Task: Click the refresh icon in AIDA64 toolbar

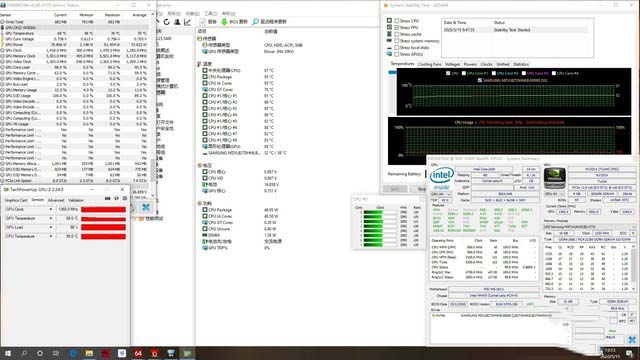Action: pos(167,22)
